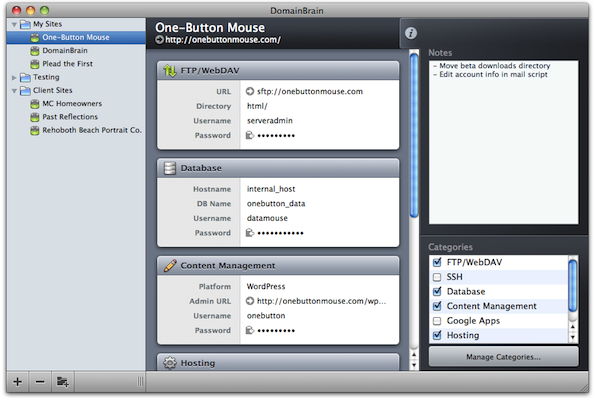
Task: Click the Hosting gear icon
Action: [170, 363]
